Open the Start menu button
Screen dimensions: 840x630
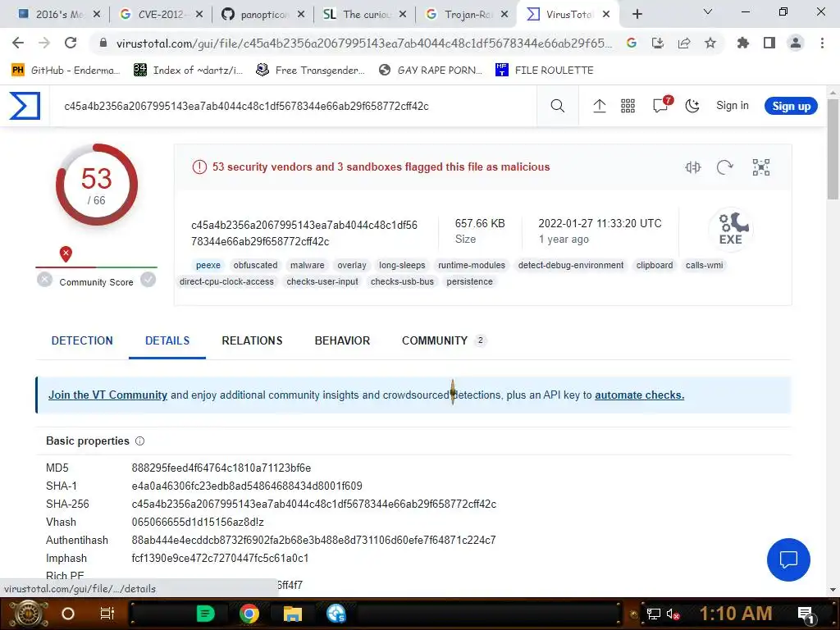[29, 614]
